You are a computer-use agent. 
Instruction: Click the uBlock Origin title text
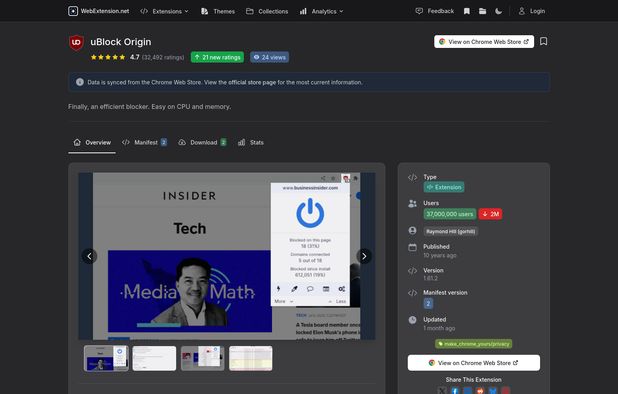point(121,42)
